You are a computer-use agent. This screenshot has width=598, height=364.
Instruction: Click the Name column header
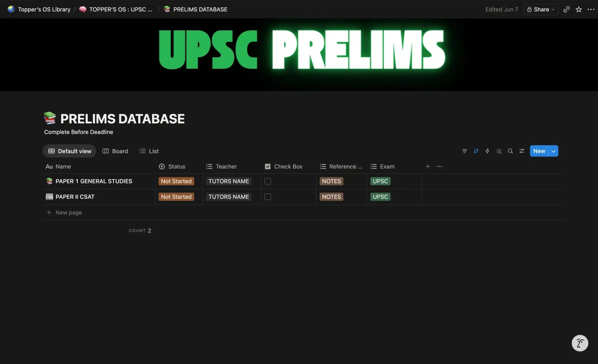(x=99, y=166)
